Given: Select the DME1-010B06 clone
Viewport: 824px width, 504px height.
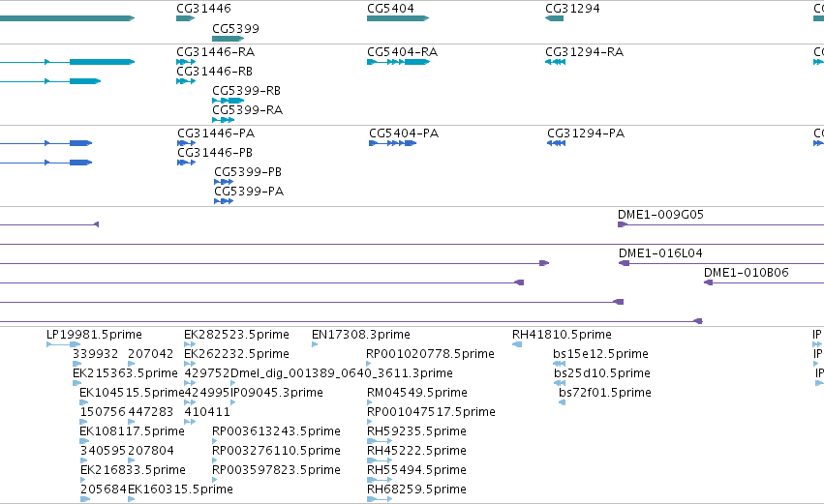Looking at the screenshot, I should click(764, 283).
